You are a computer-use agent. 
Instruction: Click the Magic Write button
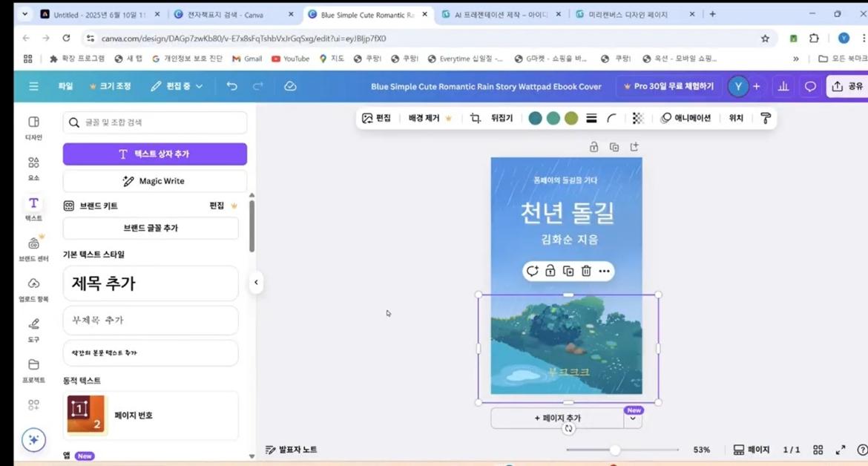click(154, 181)
